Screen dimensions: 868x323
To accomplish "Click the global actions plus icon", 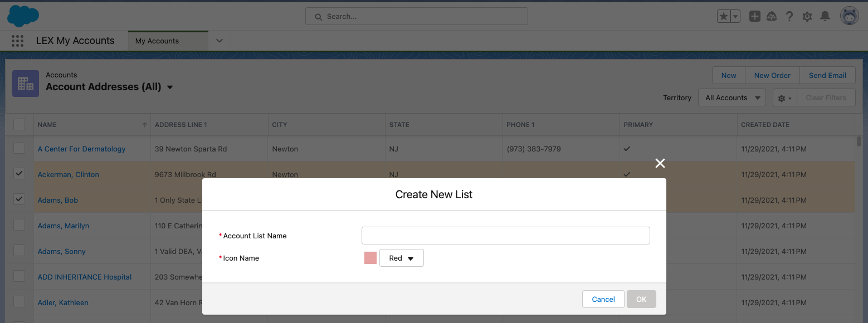I will [x=754, y=17].
